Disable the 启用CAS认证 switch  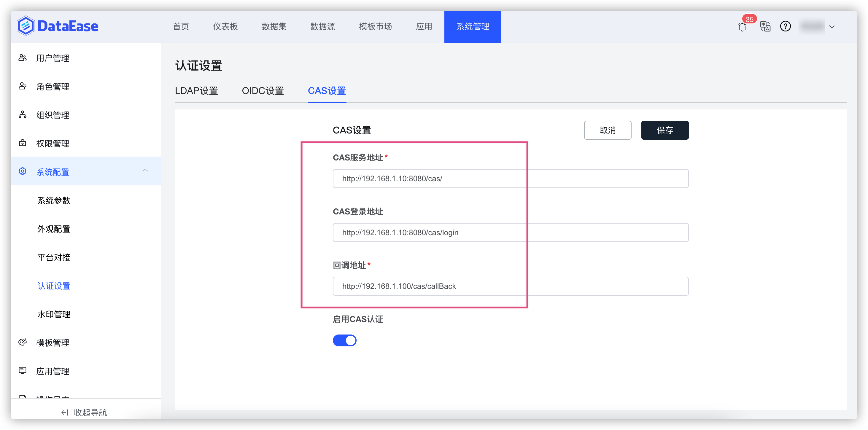click(x=344, y=340)
